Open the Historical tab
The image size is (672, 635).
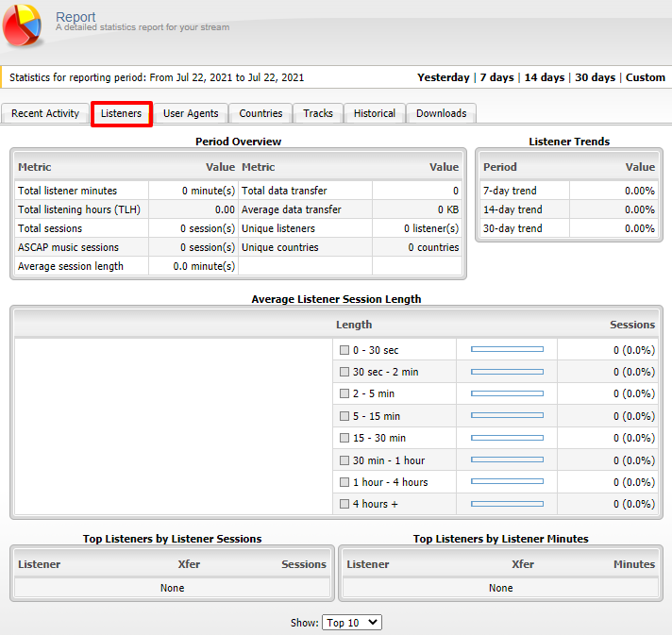[x=375, y=113]
